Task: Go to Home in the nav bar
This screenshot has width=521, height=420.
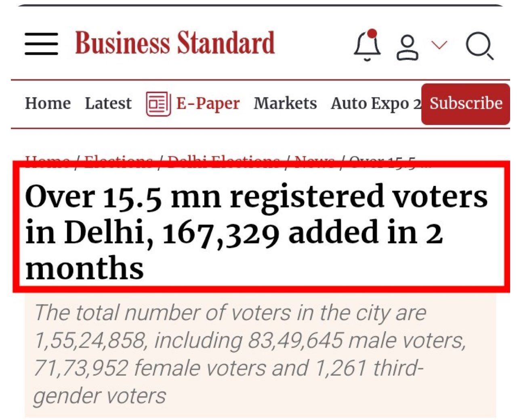Action: coord(48,103)
